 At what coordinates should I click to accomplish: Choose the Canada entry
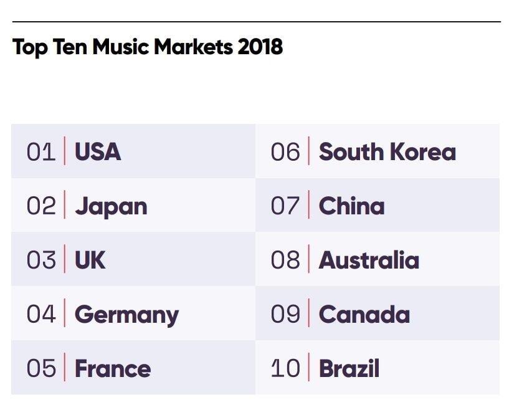[x=364, y=314]
